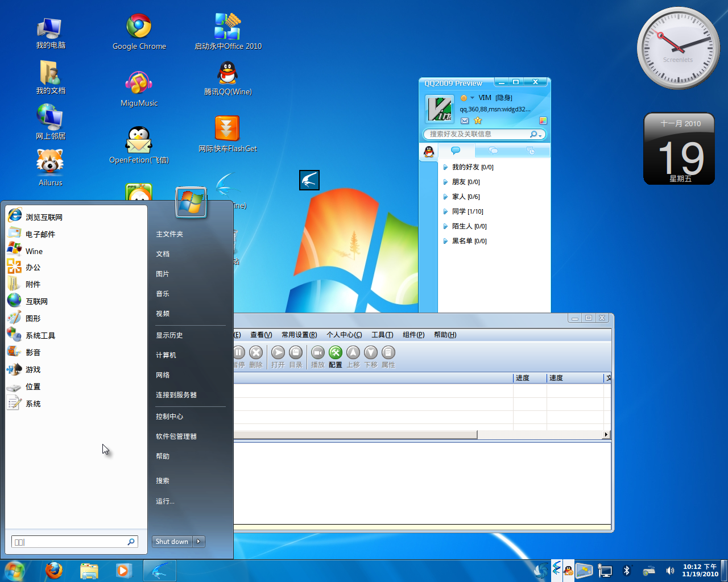Viewport: 728px width, 582px height.
Task: Open 网际快车FlashGet desktop icon
Action: point(227,134)
